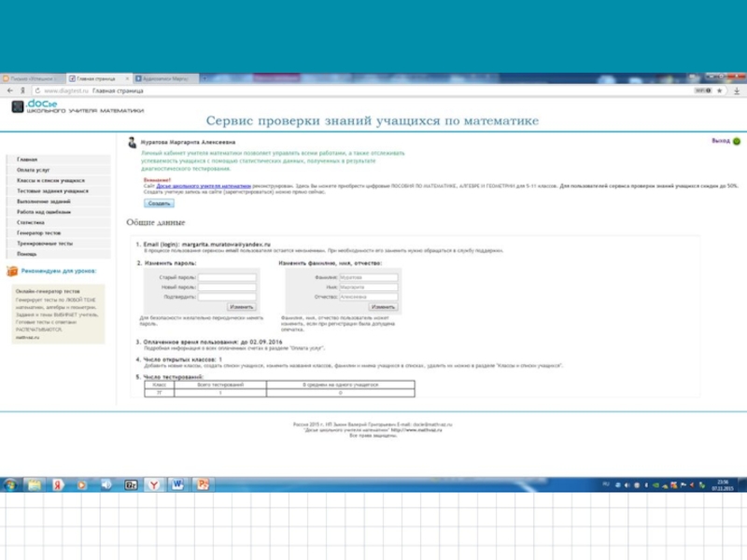This screenshot has width=747, height=560.
Task: Click the Yandex home icon by the back arrow
Action: (x=22, y=91)
